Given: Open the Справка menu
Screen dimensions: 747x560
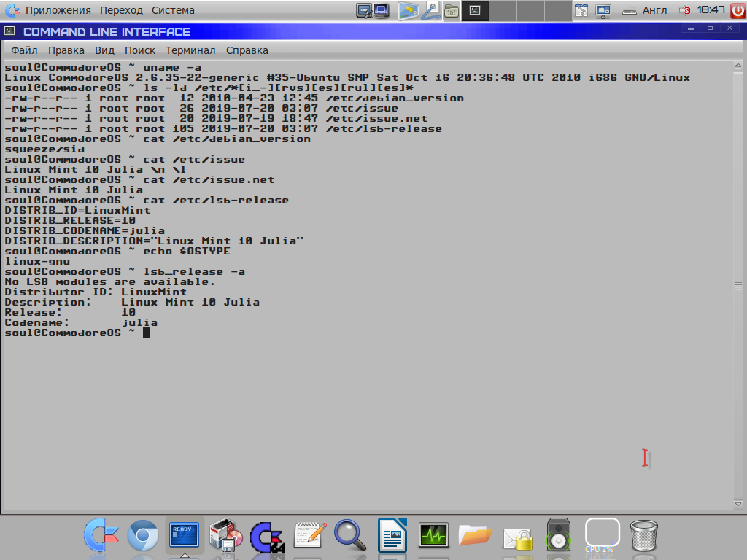Looking at the screenshot, I should 247,50.
